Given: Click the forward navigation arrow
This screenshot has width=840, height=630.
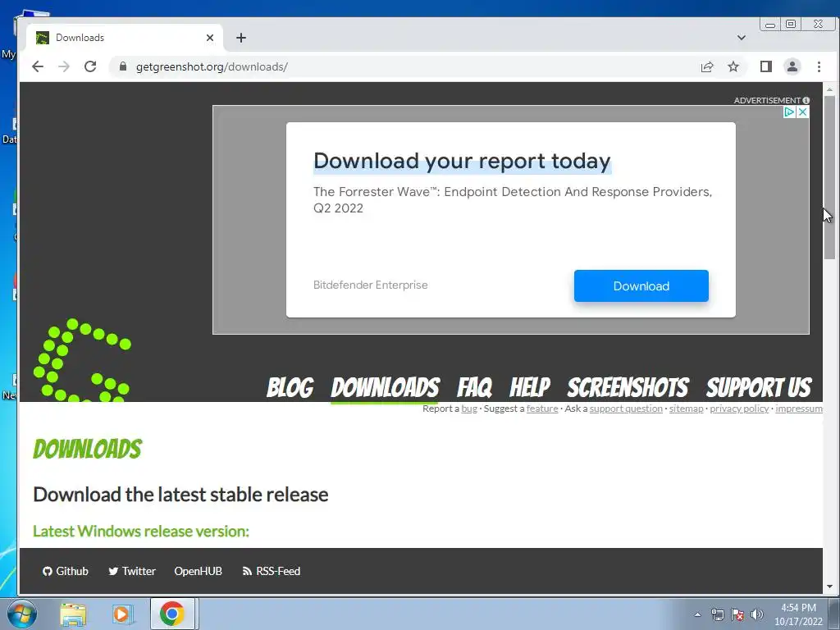Looking at the screenshot, I should coord(64,66).
